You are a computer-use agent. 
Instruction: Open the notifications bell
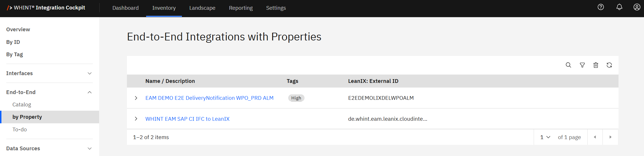[x=619, y=7]
